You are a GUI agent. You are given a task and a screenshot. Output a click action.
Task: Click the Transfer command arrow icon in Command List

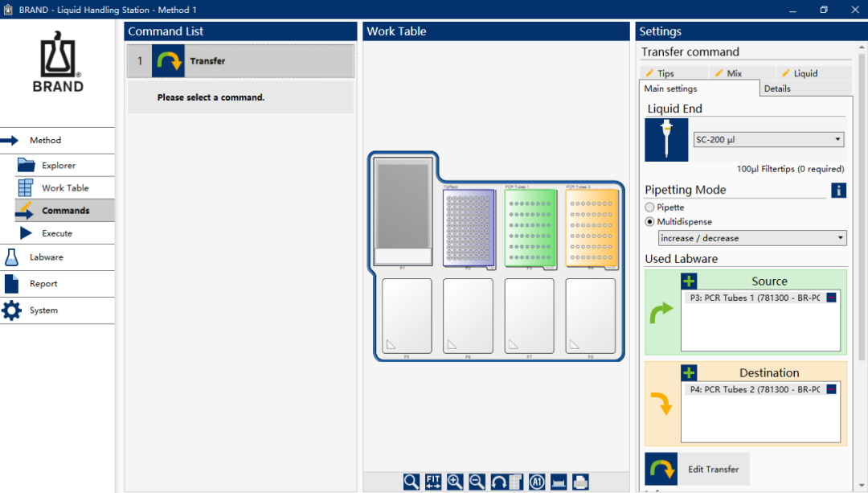pyautogui.click(x=168, y=61)
